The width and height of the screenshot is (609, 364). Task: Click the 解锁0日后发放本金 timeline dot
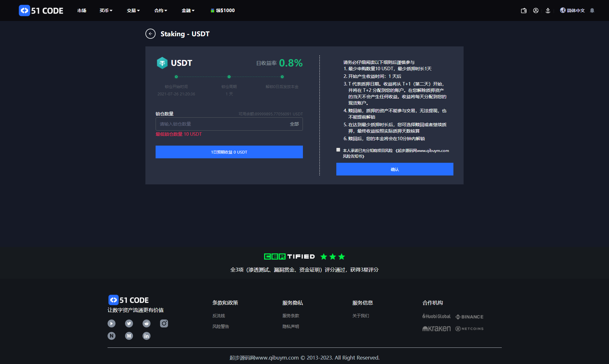coord(282,77)
